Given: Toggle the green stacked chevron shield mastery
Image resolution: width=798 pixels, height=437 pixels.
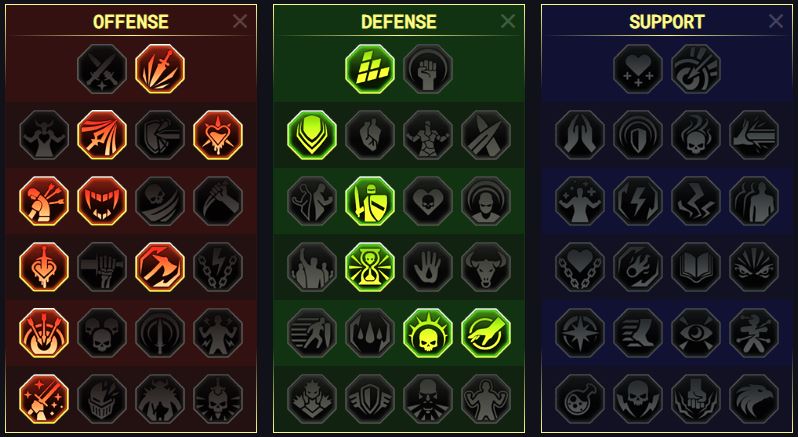Looking at the screenshot, I should tap(312, 135).
